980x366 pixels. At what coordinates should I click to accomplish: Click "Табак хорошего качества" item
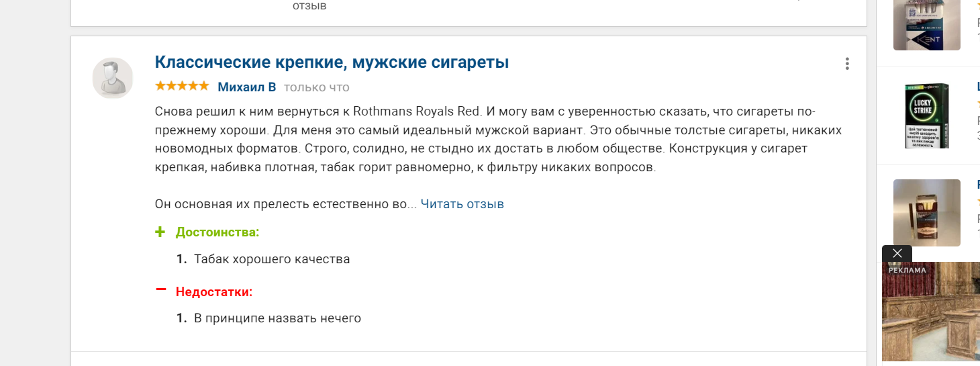click(272, 259)
